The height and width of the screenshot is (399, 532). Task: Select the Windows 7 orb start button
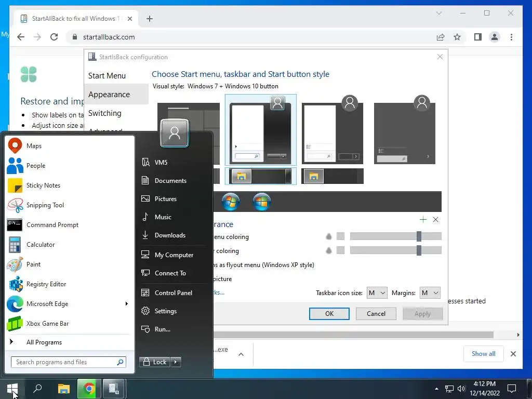pyautogui.click(x=231, y=202)
